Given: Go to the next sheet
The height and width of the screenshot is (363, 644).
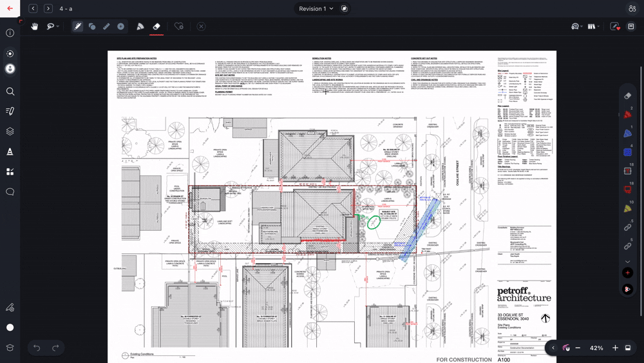Looking at the screenshot, I should 48,8.
